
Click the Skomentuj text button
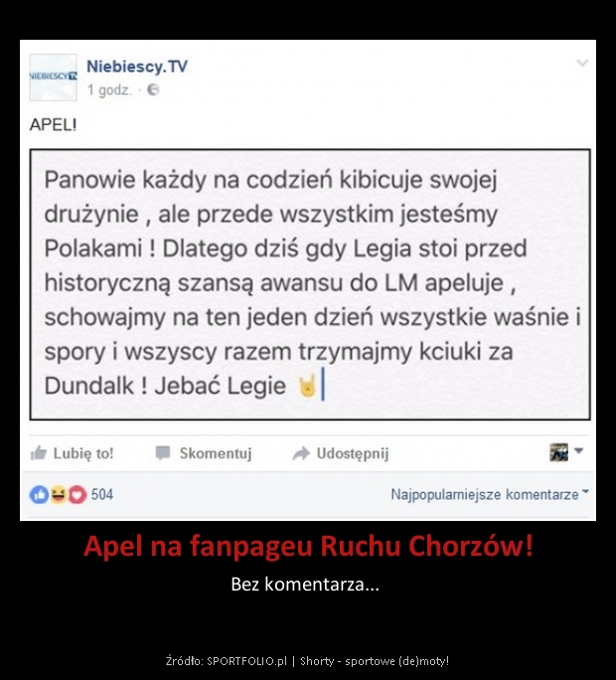tap(216, 453)
